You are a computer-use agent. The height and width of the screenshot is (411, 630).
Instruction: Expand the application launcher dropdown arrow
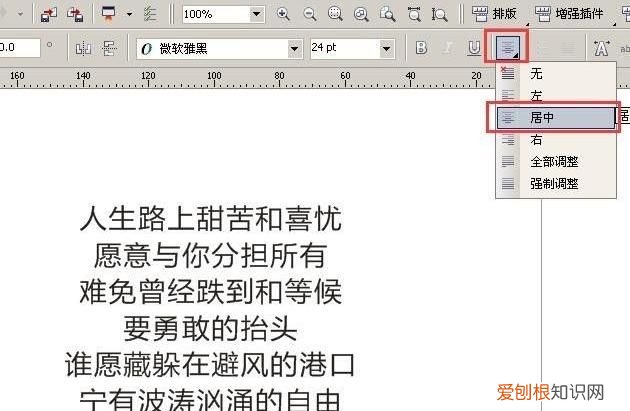(129, 14)
